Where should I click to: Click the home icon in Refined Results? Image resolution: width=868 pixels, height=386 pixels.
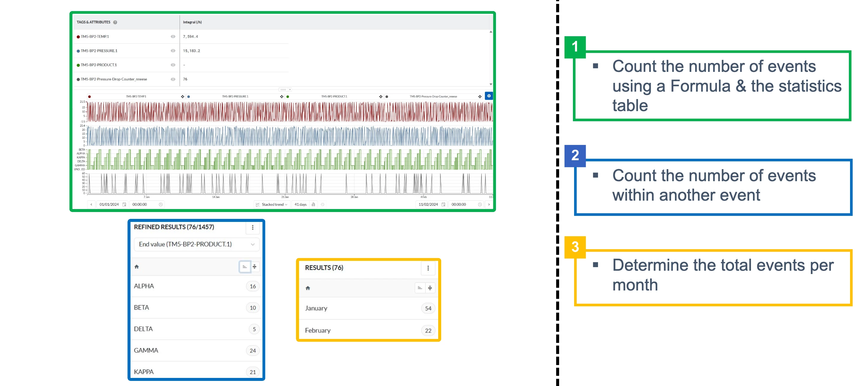136,267
